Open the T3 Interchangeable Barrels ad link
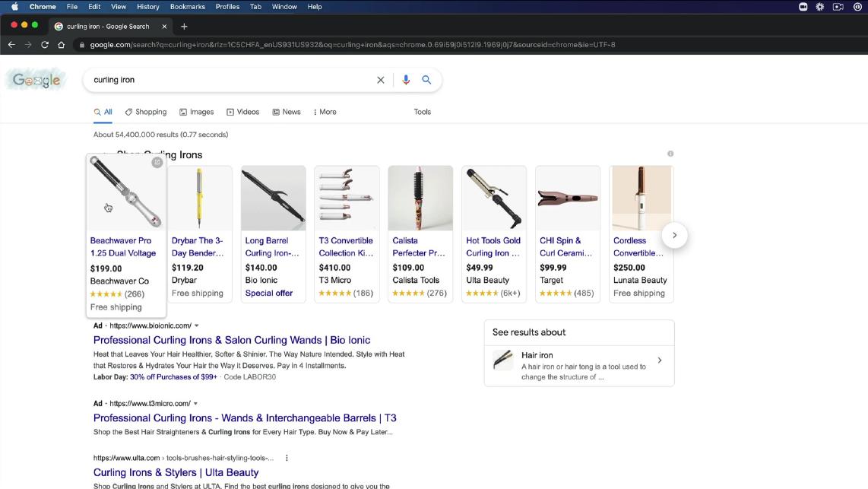 click(245, 418)
